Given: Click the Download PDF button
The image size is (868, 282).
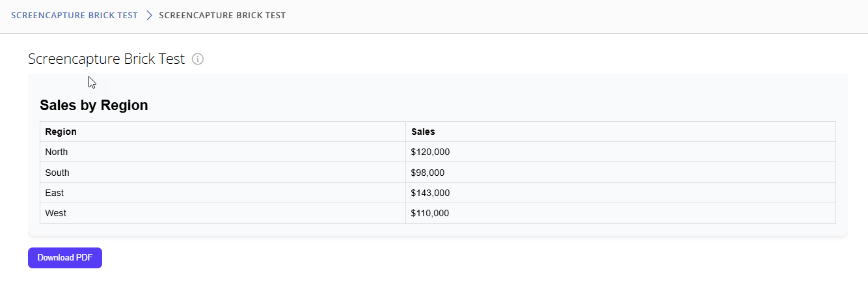Looking at the screenshot, I should (65, 257).
